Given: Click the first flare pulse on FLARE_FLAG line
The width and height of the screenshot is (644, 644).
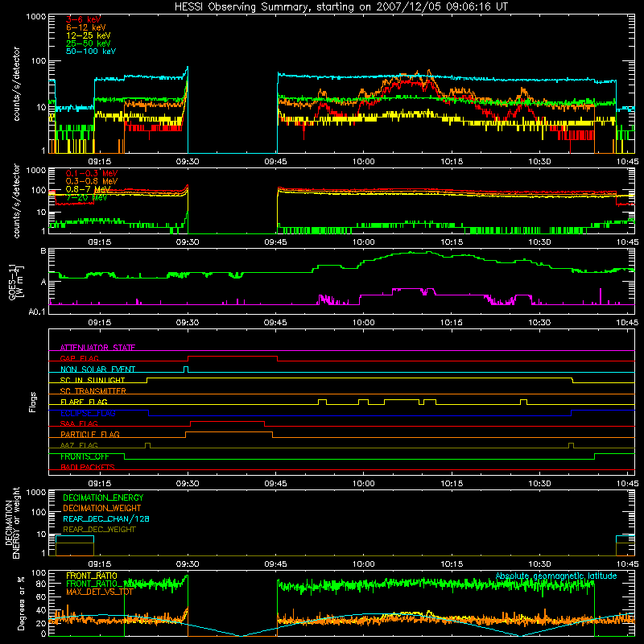Looking at the screenshot, I should [323, 402].
